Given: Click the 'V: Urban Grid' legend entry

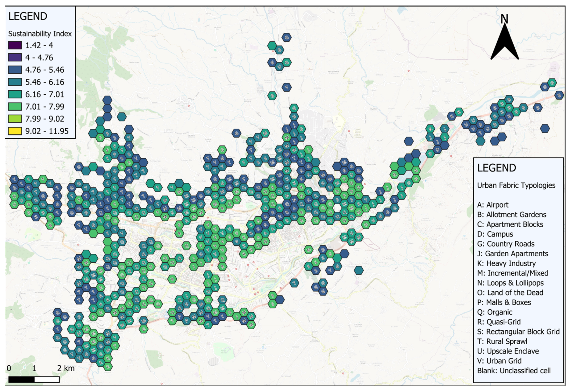Looking at the screenshot, I should 499,361.
